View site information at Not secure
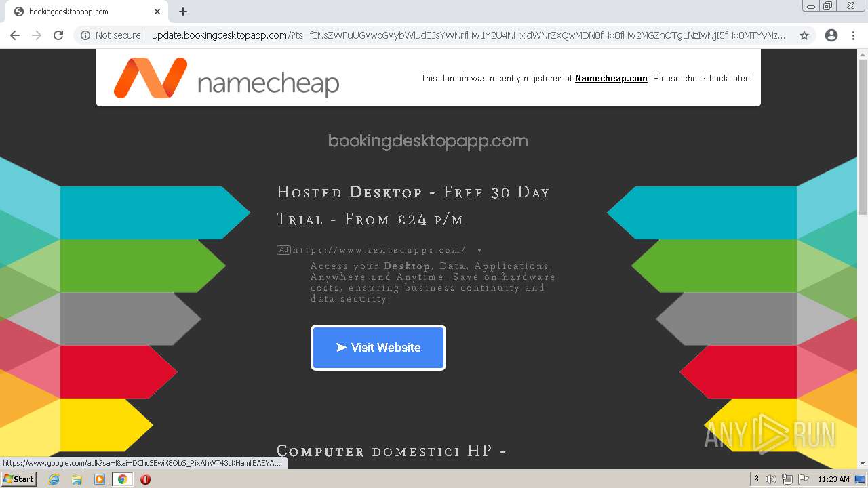 [x=111, y=35]
